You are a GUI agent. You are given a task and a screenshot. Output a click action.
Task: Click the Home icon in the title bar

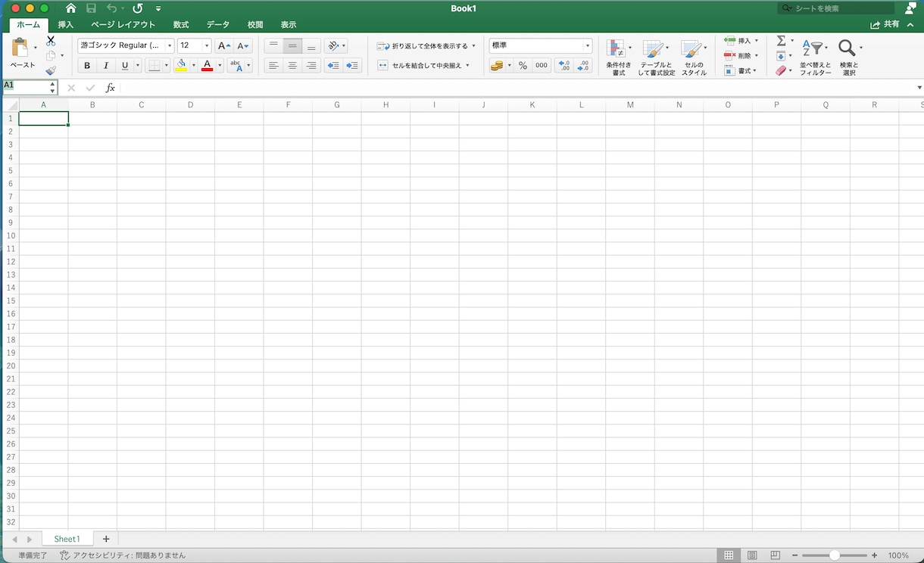(x=70, y=8)
